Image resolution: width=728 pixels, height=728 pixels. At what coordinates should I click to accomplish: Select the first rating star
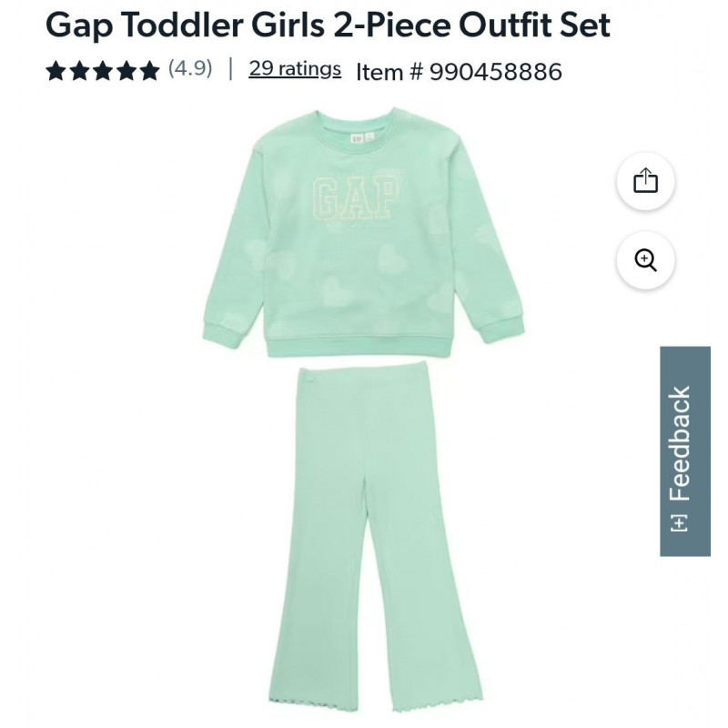[x=56, y=71]
